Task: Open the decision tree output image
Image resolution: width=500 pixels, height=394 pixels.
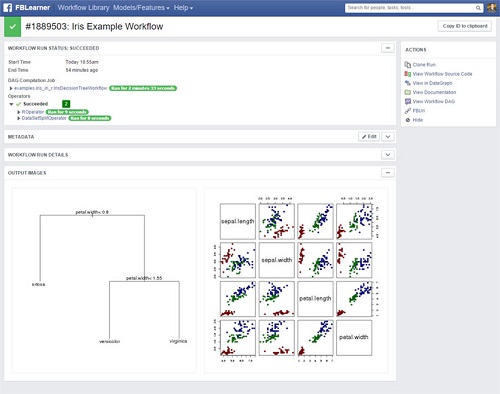Action: tap(104, 280)
